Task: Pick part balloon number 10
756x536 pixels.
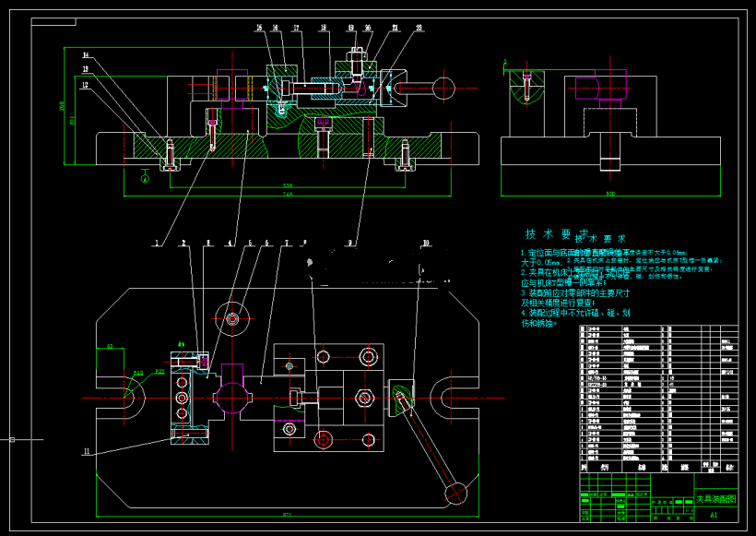Action: coord(426,244)
